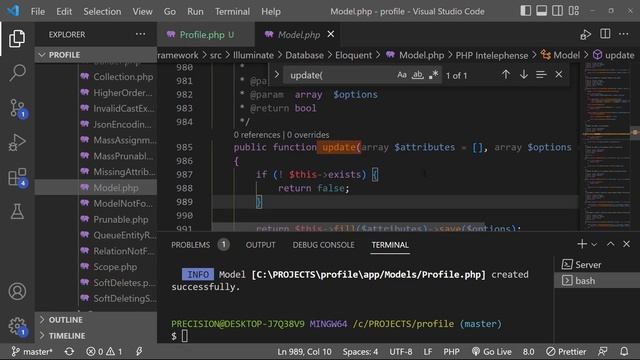Close the find widget
This screenshot has height=360, width=640.
(559, 75)
